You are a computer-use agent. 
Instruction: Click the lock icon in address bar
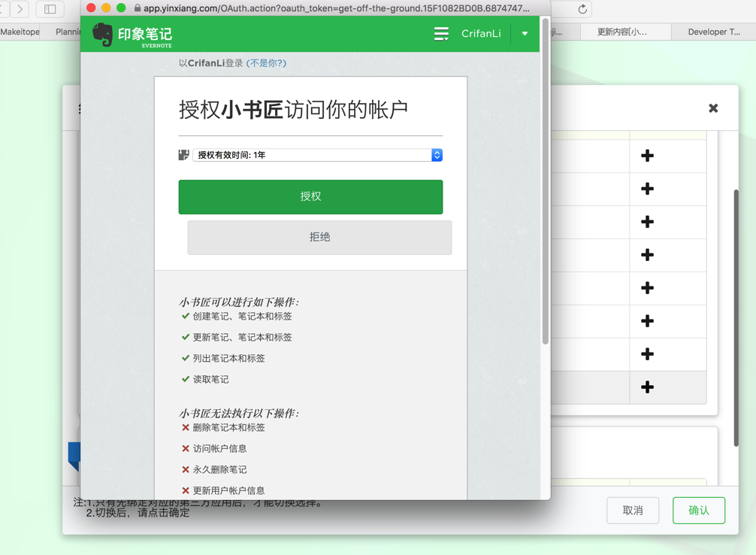click(138, 8)
